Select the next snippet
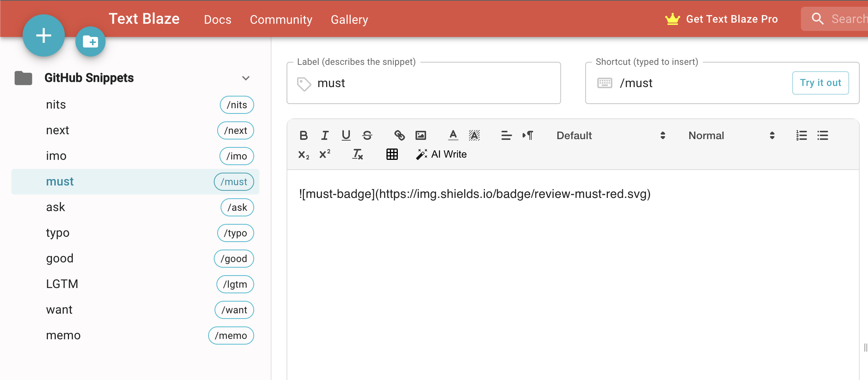 (135, 130)
